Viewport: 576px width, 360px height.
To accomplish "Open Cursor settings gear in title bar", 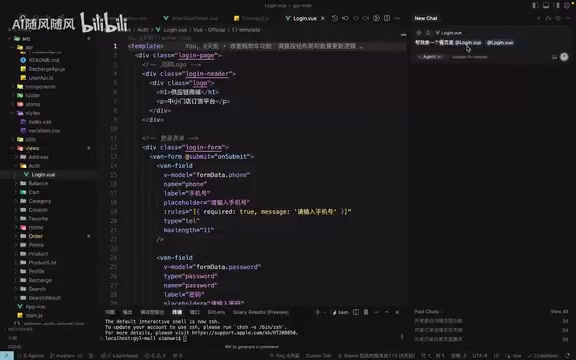I will (x=567, y=5).
